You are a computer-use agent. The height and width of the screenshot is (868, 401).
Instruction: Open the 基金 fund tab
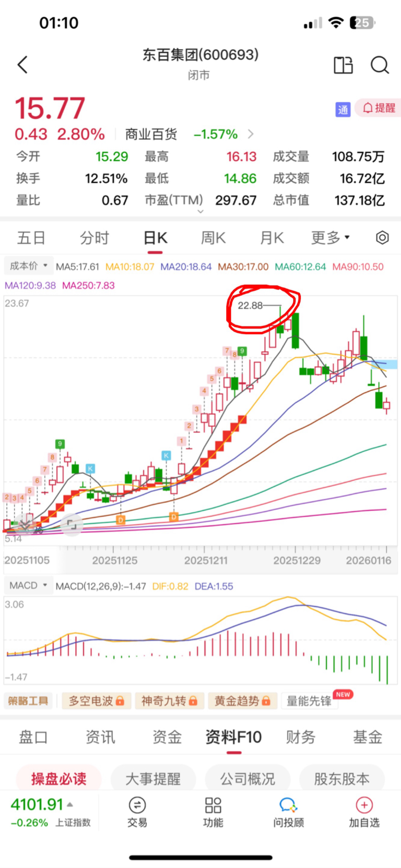tap(368, 737)
